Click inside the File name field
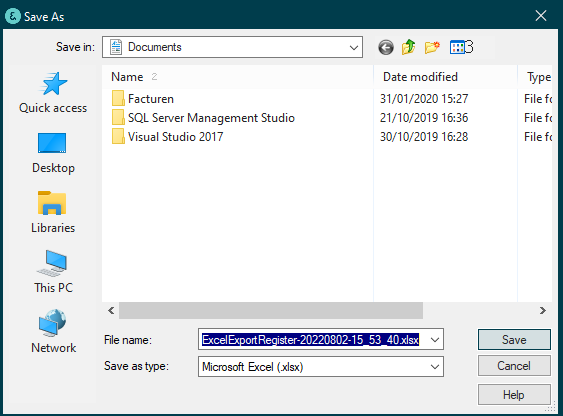This screenshot has height=416, width=563. click(312, 340)
